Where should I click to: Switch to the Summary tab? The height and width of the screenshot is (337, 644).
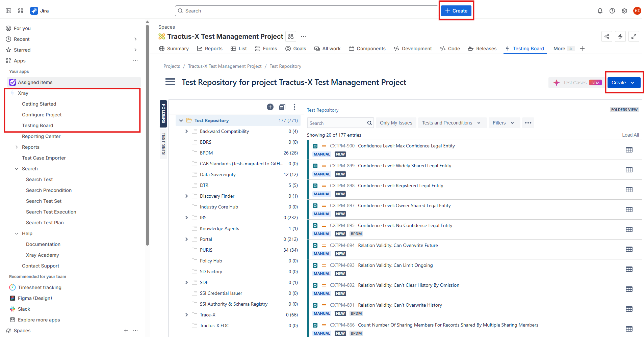click(x=174, y=49)
